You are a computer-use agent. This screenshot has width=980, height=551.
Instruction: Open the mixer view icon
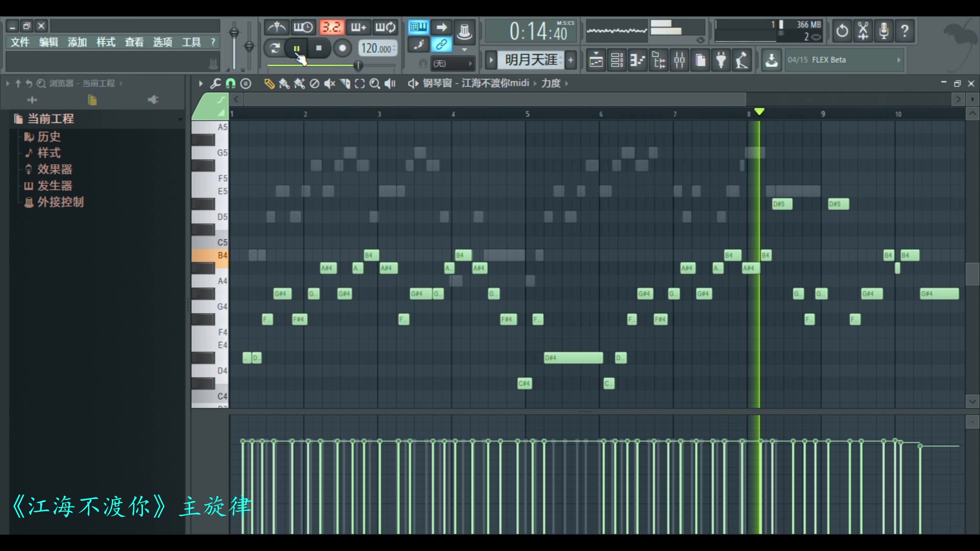(679, 61)
